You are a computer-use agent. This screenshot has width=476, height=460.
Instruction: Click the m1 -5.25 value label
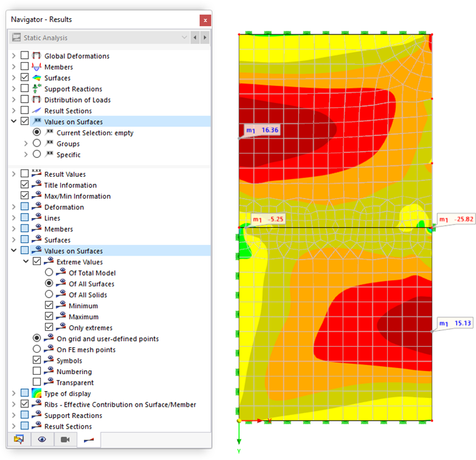pyautogui.click(x=268, y=219)
